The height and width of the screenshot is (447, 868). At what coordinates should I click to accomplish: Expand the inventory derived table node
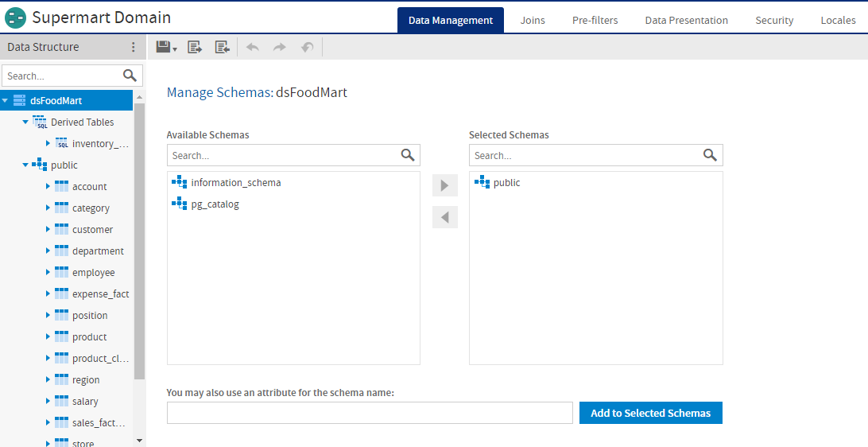click(48, 143)
